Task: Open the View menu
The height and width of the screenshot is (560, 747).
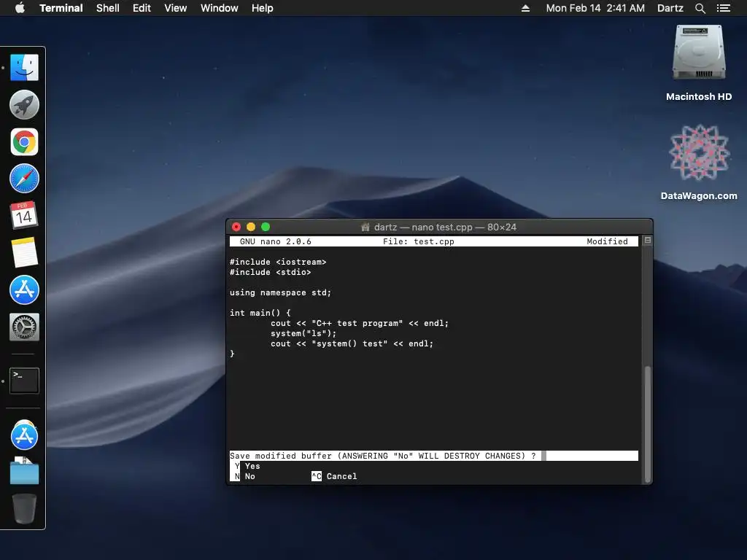Action: pyautogui.click(x=175, y=8)
